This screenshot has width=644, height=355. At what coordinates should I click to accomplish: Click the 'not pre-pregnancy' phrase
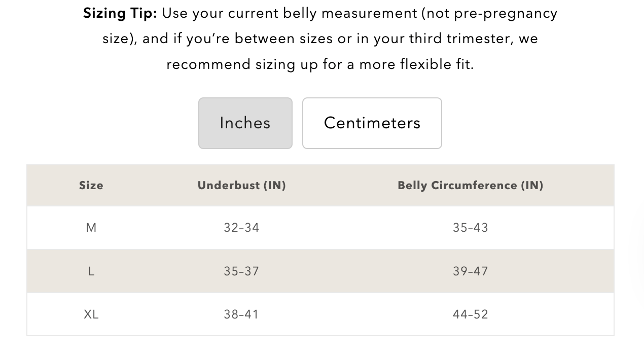(x=491, y=14)
